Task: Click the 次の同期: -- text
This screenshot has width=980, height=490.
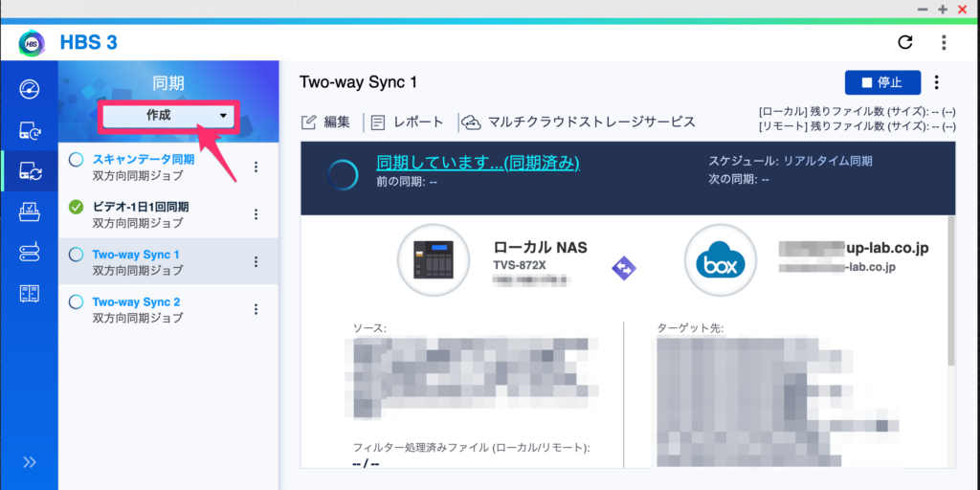Action: click(x=738, y=179)
